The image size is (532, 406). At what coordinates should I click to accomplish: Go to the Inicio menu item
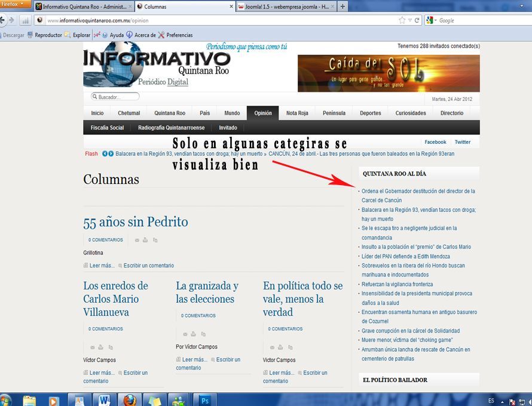[x=97, y=113]
